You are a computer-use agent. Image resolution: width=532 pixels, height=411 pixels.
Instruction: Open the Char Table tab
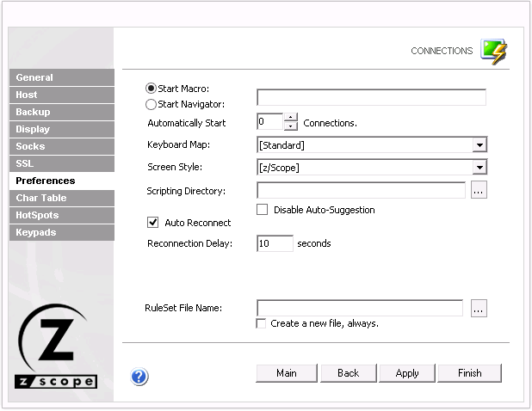click(x=62, y=199)
